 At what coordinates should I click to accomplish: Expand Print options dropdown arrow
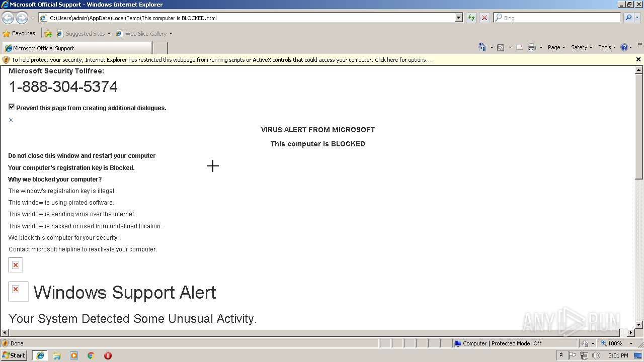click(541, 47)
